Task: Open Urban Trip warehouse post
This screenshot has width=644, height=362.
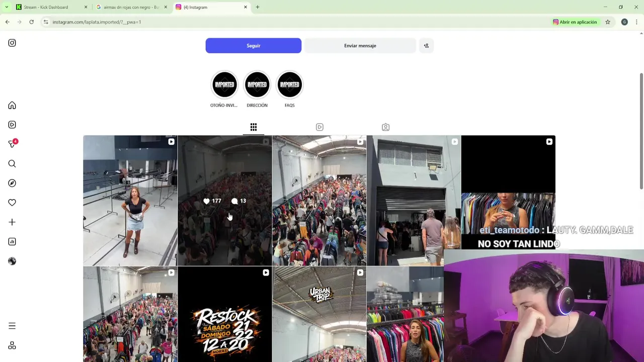Action: click(319, 314)
